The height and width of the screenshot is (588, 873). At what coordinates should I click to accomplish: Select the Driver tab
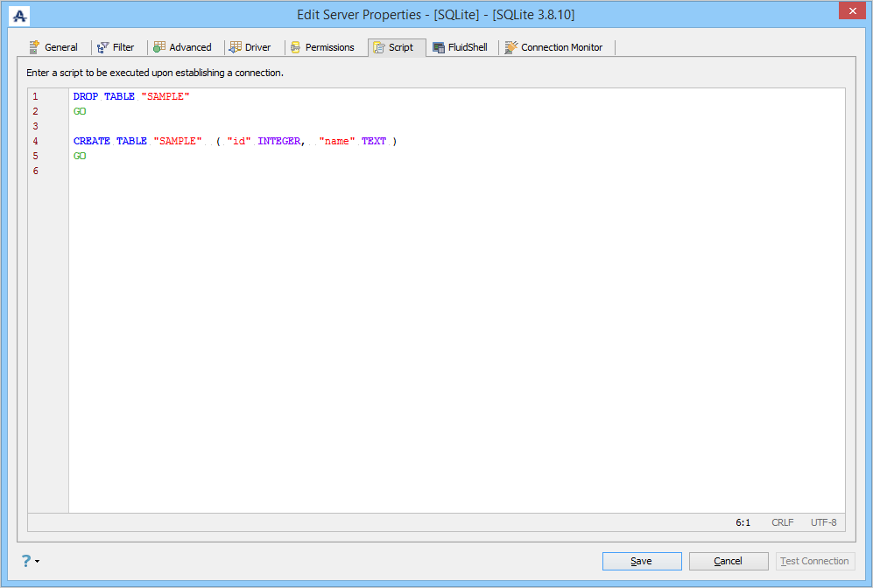(250, 47)
